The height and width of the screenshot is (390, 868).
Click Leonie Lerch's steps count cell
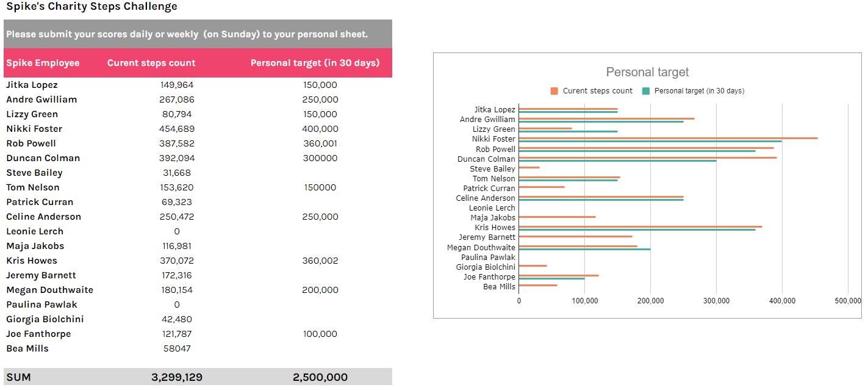pyautogui.click(x=177, y=231)
